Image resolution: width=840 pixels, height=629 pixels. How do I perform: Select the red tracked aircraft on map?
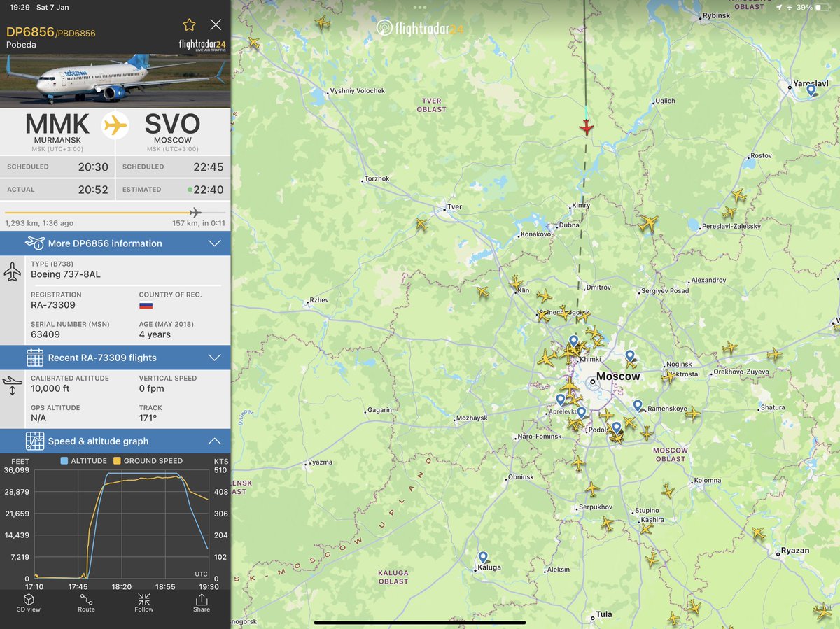coord(587,127)
